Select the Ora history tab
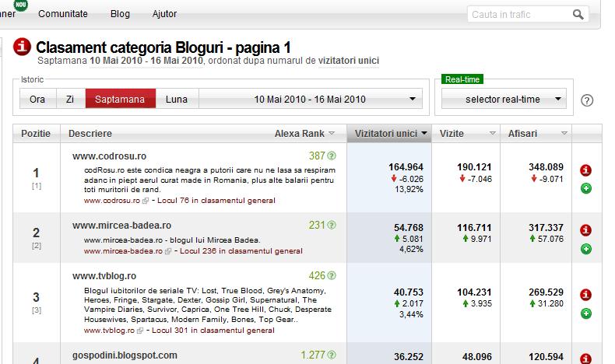 (37, 99)
